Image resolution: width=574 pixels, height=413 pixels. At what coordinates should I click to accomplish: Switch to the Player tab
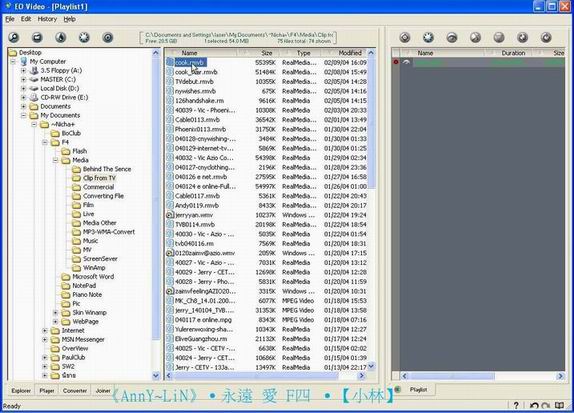coord(47,391)
